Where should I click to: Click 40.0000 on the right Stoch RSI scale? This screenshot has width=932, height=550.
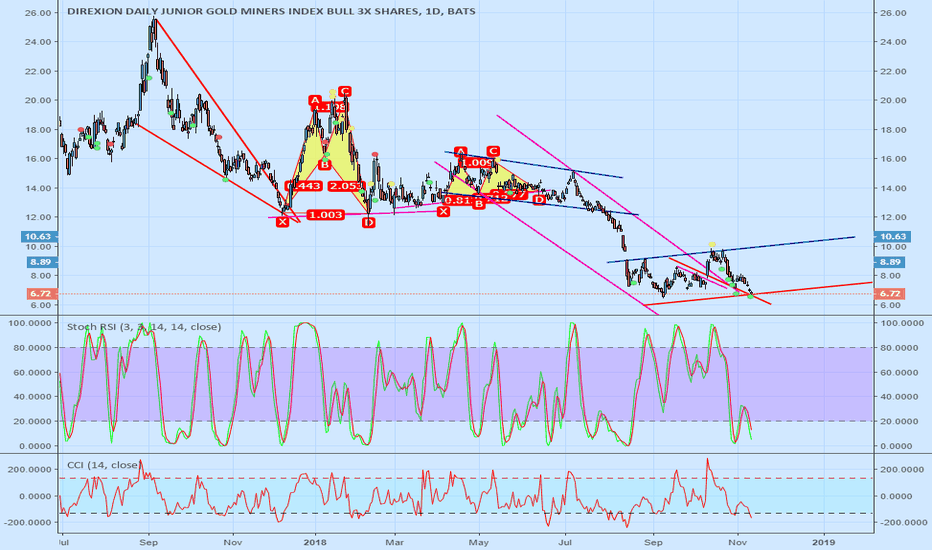click(x=898, y=397)
